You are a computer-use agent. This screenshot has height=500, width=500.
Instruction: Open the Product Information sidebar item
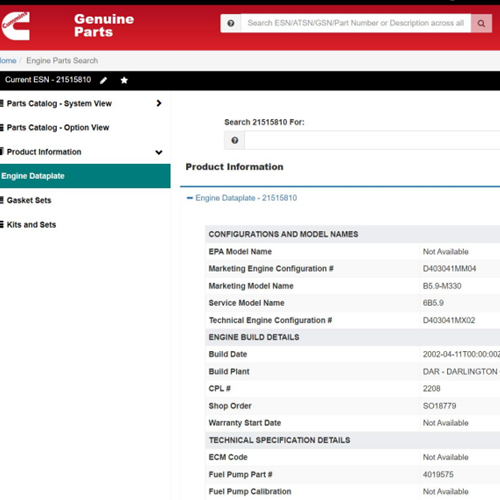click(x=44, y=152)
